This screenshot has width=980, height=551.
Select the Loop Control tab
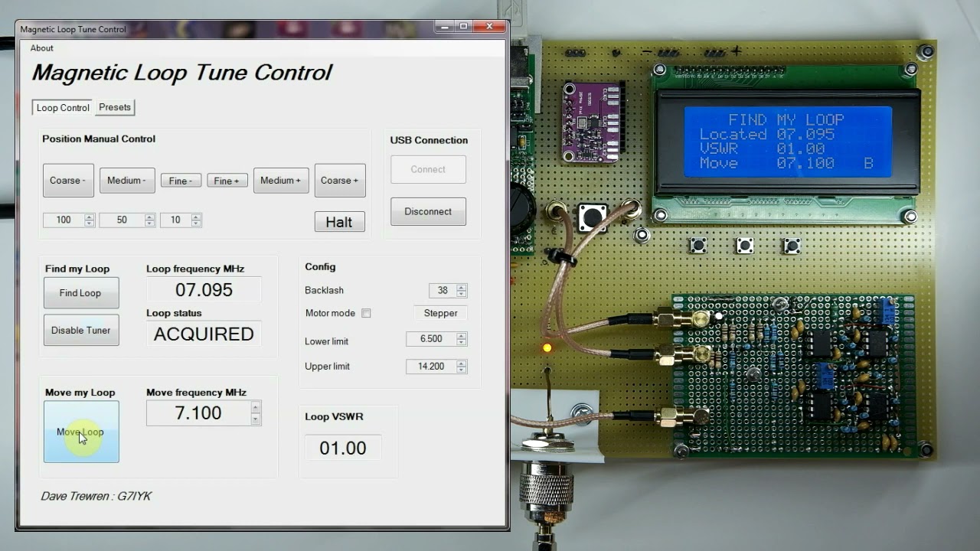tap(63, 108)
